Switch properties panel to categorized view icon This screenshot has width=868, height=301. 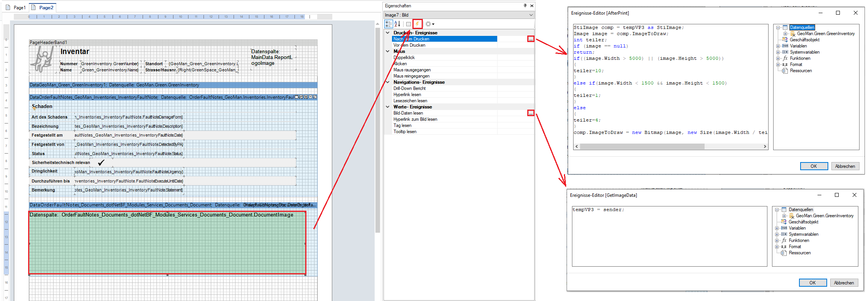389,24
